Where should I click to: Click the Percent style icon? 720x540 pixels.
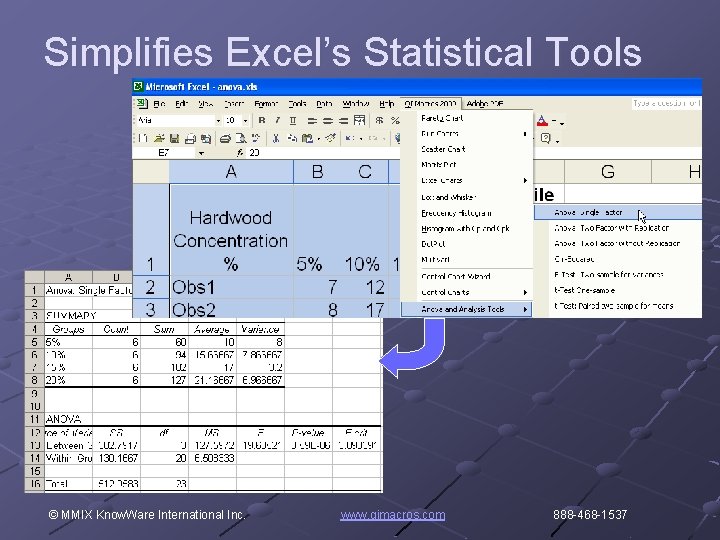click(x=395, y=121)
